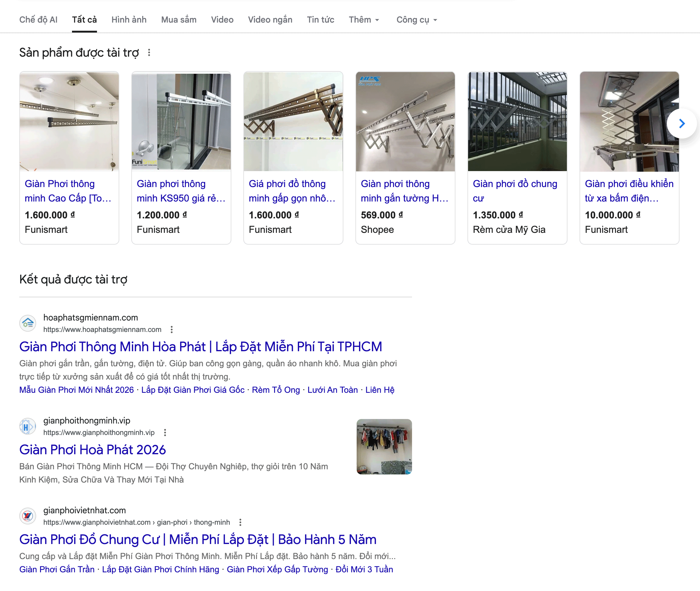Click the Giàn Phơi Cao Cấp product image
Image resolution: width=700 pixels, height=591 pixels.
69,122
